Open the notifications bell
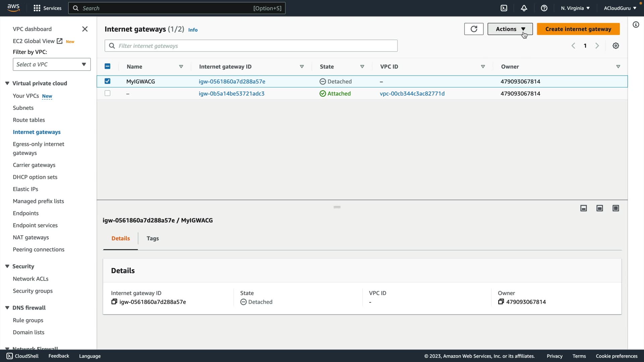 click(x=524, y=8)
